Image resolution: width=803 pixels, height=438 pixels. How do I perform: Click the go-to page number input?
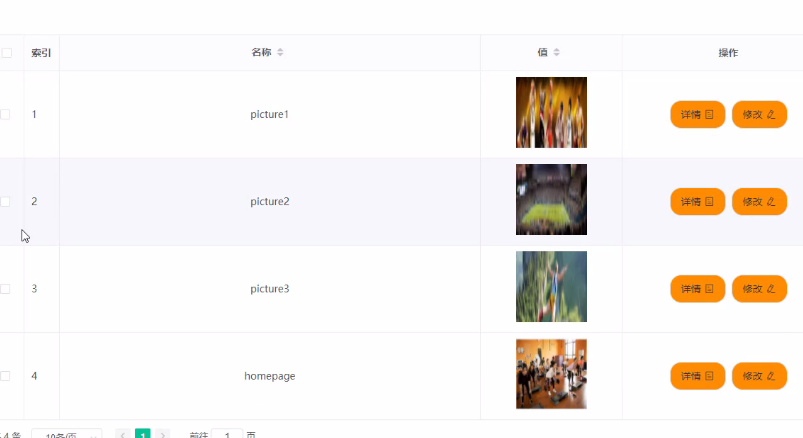click(x=227, y=434)
